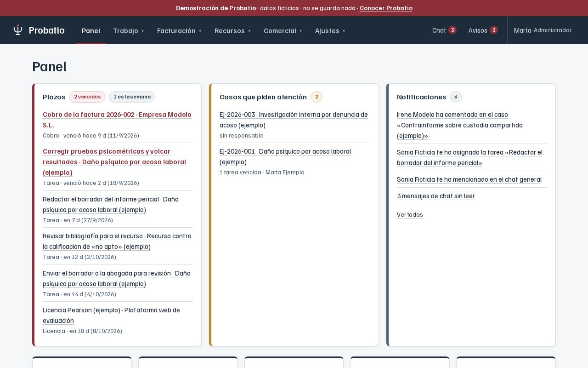Viewport: 588px width, 368px height.
Task: Open task Redactar el borrador del informe pericial
Action: point(111,204)
